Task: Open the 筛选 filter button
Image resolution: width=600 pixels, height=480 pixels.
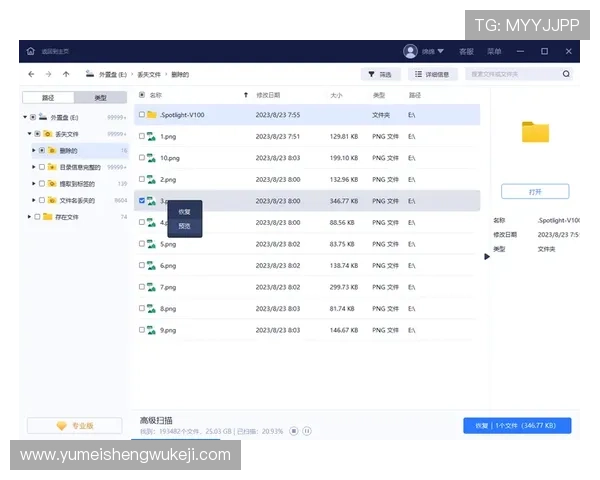Action: point(380,74)
